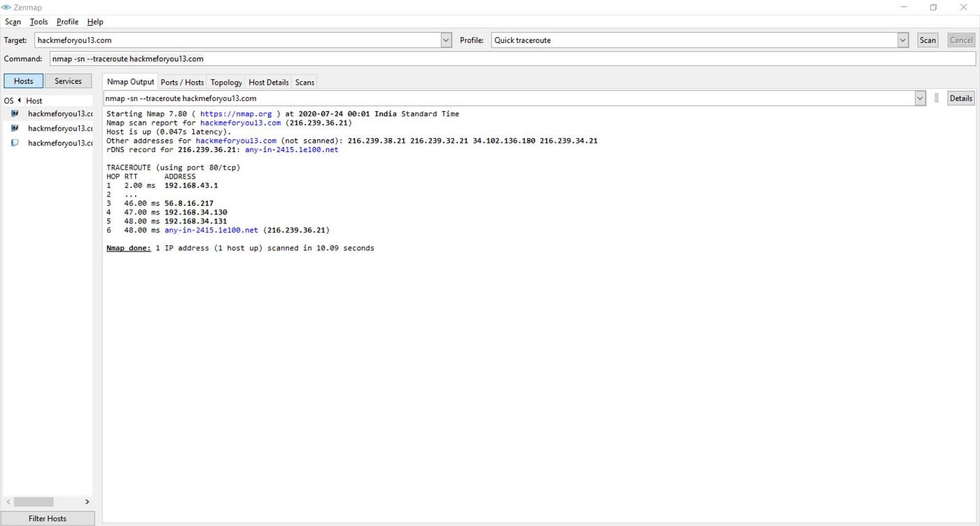Viewport: 980px width, 526px height.
Task: Click hackmeforyou13.com in the Nmap scan report line
Action: click(x=240, y=123)
